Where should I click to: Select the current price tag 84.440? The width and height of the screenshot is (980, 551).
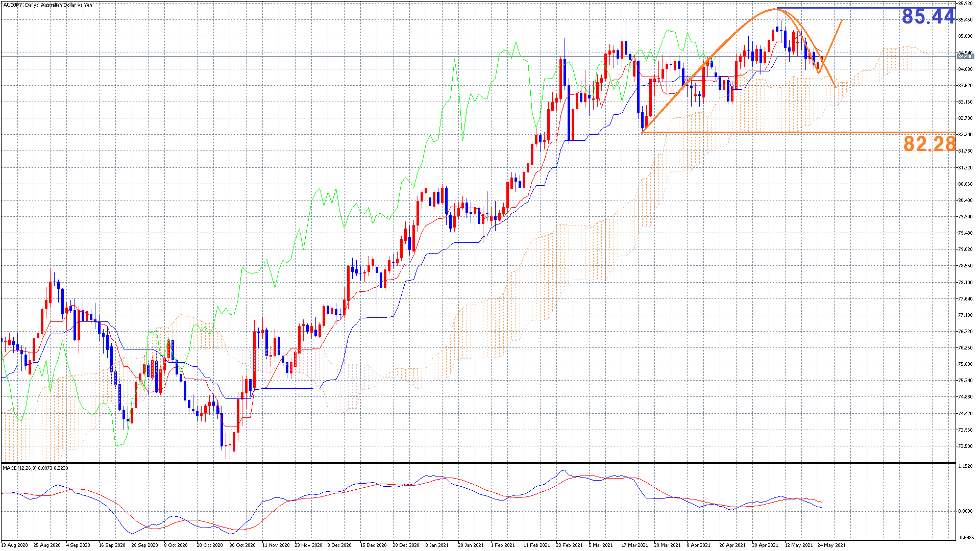click(x=965, y=57)
